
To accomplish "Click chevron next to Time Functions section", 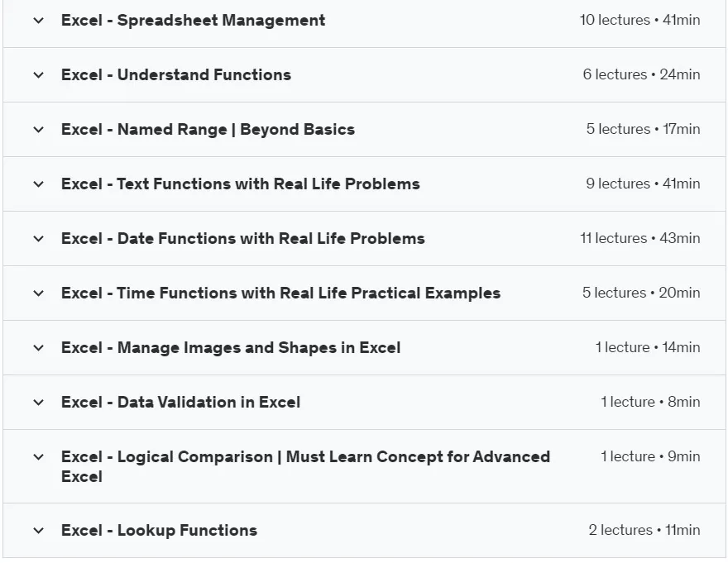I will 39,293.
